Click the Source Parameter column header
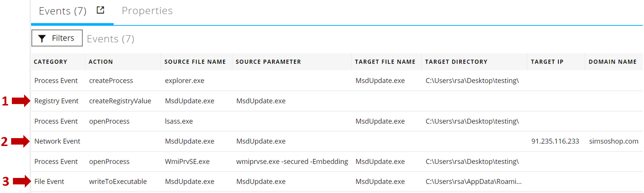644x193 pixels. [268, 62]
